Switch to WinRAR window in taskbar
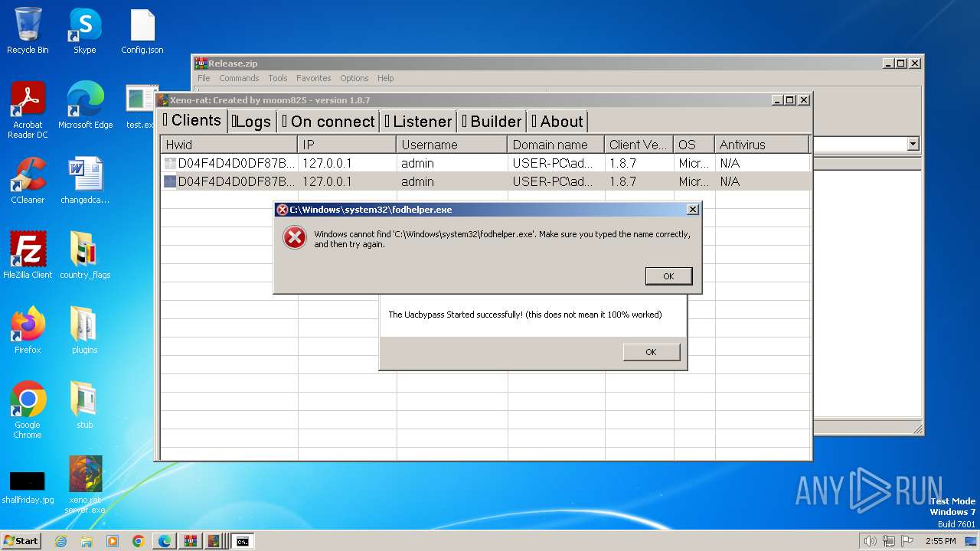This screenshot has width=980, height=551. [190, 541]
